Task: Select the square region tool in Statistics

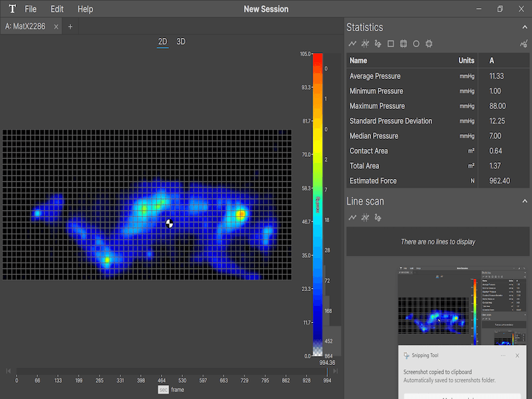Action: pyautogui.click(x=390, y=44)
